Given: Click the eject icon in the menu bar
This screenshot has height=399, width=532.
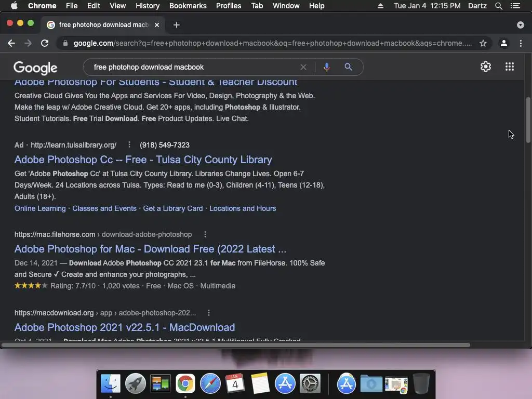Looking at the screenshot, I should [381, 6].
